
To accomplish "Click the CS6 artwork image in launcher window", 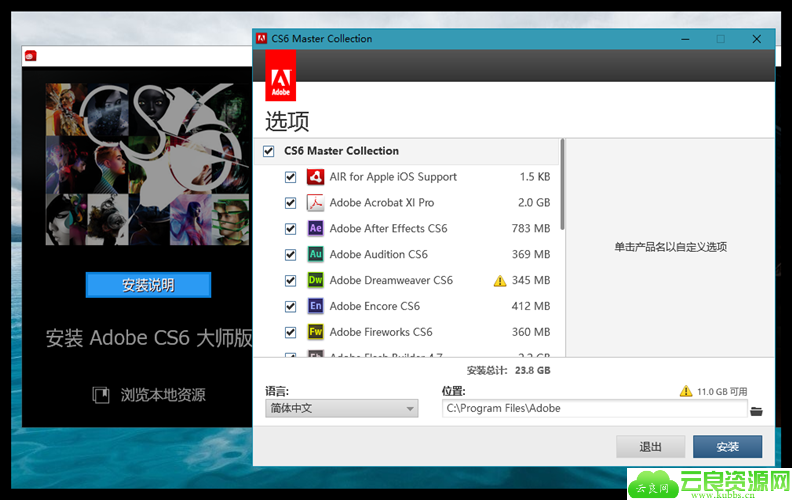I will coord(147,165).
